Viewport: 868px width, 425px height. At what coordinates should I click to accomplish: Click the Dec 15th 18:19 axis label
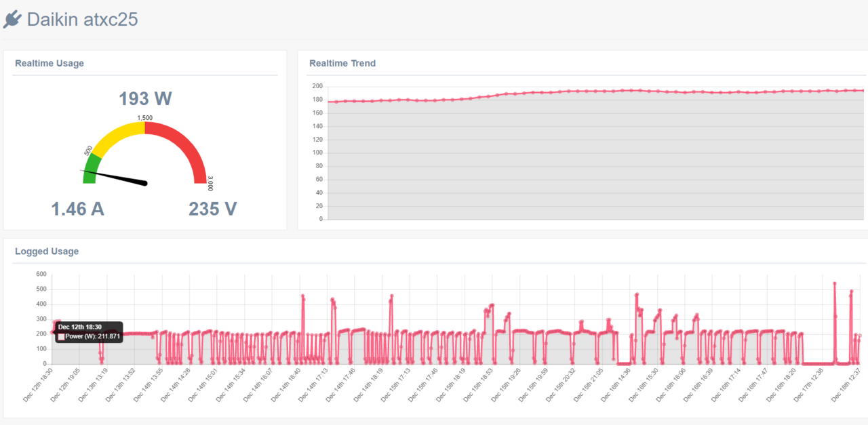450,385
